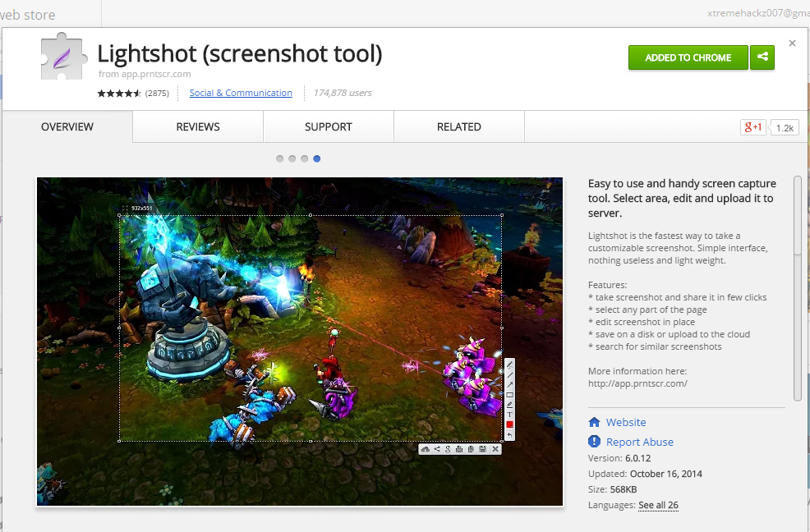Switch to the Overview tab

click(67, 126)
